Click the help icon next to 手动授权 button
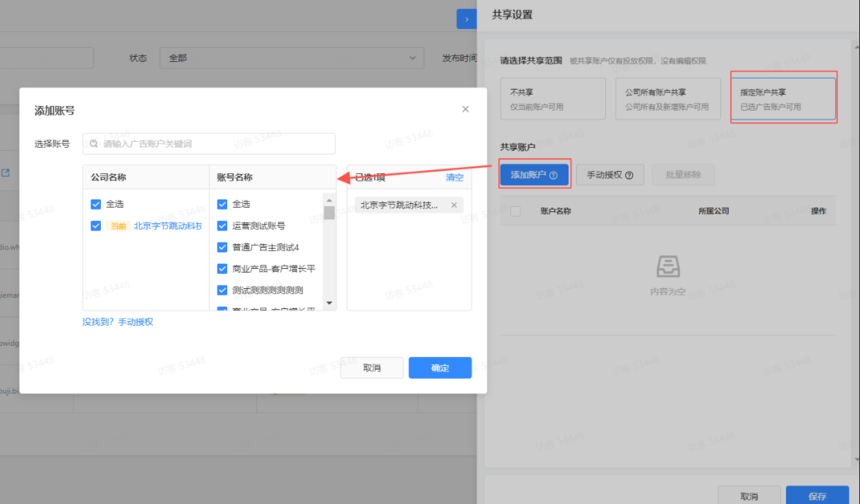 628,174
